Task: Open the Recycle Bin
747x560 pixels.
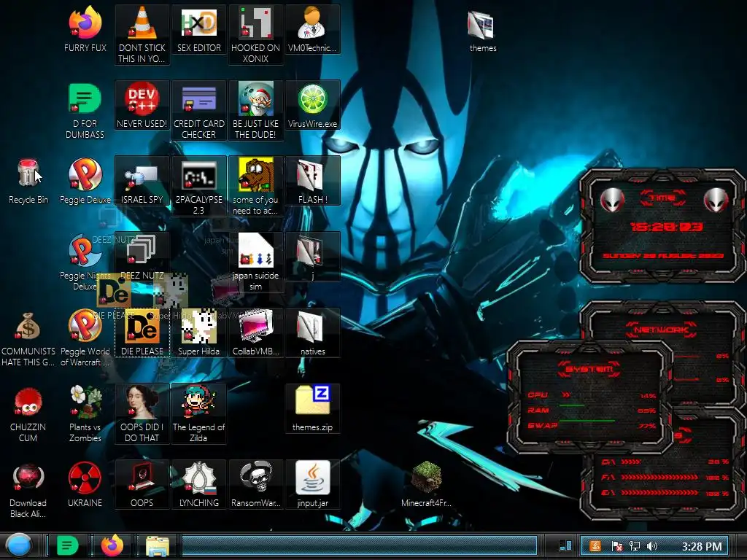Action: click(28, 174)
